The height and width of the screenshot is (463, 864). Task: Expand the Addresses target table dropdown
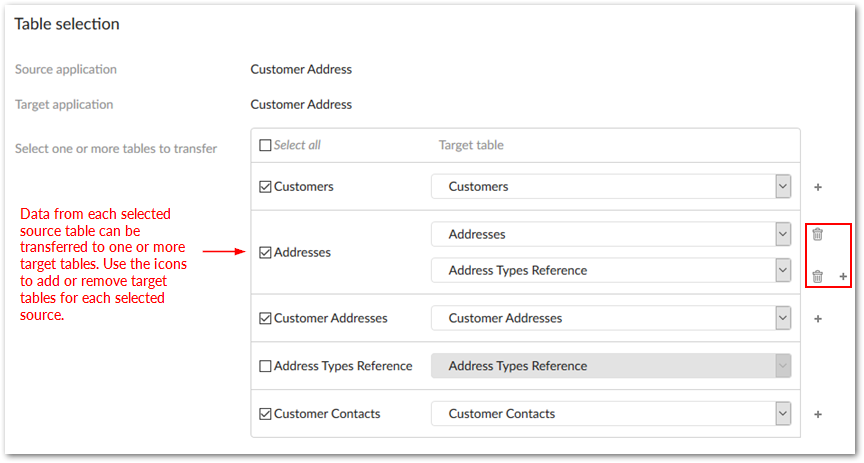click(783, 234)
